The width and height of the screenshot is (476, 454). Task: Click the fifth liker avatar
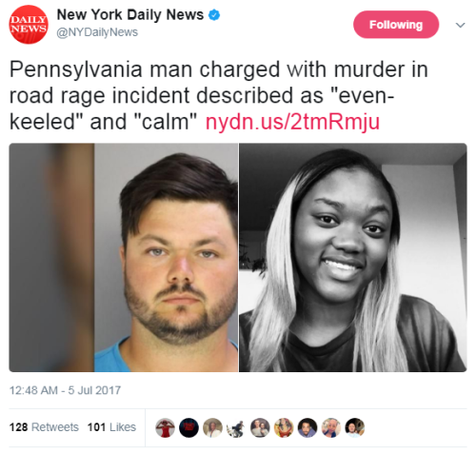click(260, 427)
